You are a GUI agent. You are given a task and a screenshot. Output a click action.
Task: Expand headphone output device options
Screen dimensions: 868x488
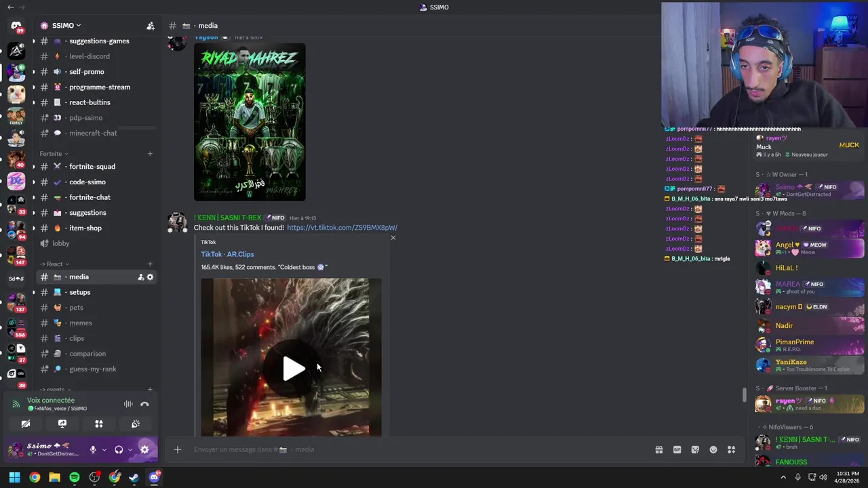pos(130,449)
